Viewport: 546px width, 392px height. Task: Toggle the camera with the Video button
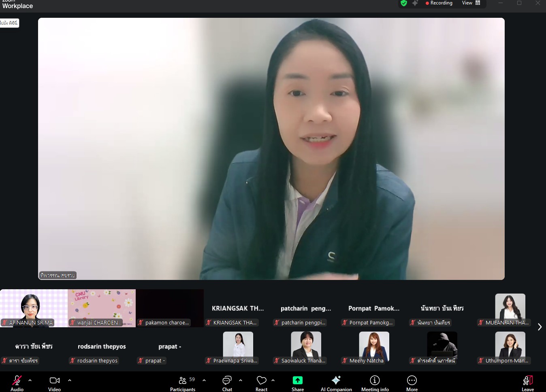click(x=55, y=383)
